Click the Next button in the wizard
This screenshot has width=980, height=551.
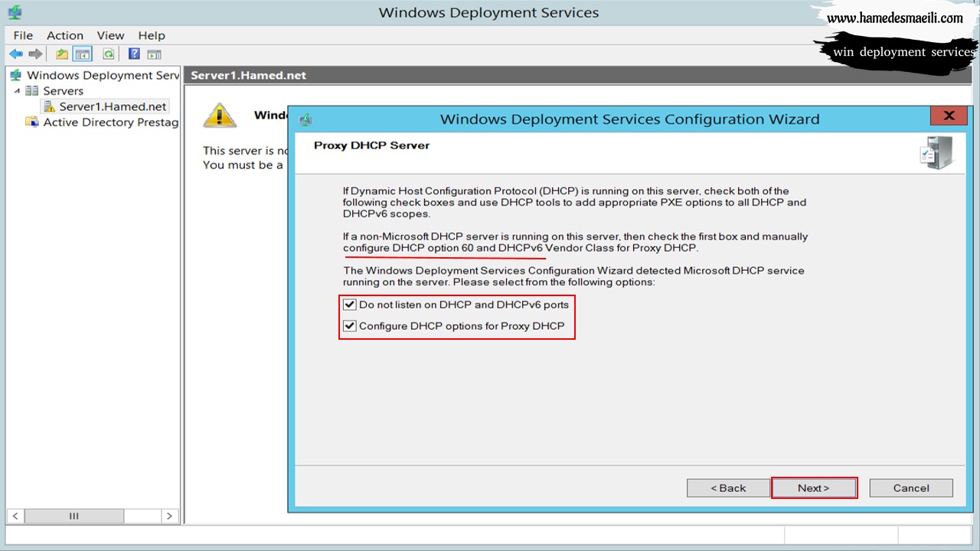tap(814, 488)
